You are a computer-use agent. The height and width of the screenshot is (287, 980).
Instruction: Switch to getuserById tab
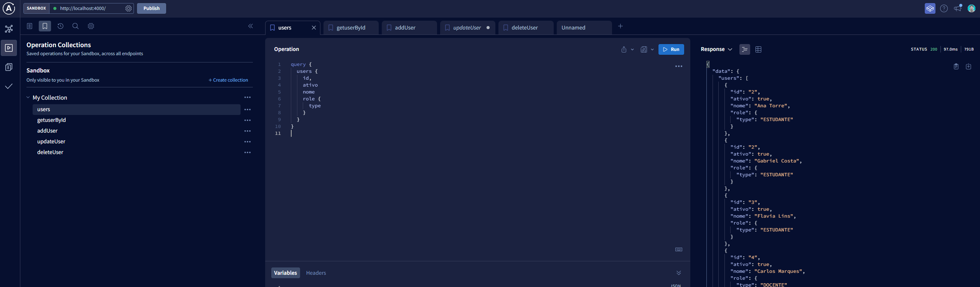[351, 28]
